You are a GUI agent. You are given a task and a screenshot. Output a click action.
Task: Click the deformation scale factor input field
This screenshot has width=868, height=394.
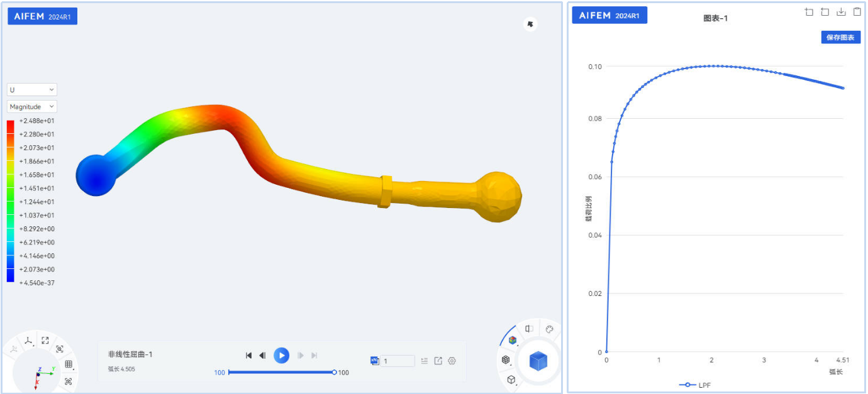tap(398, 361)
